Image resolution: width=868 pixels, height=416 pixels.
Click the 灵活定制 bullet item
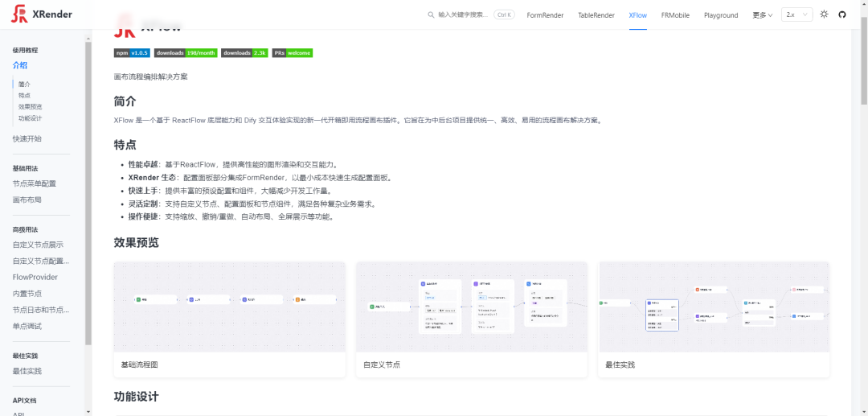[x=253, y=204]
